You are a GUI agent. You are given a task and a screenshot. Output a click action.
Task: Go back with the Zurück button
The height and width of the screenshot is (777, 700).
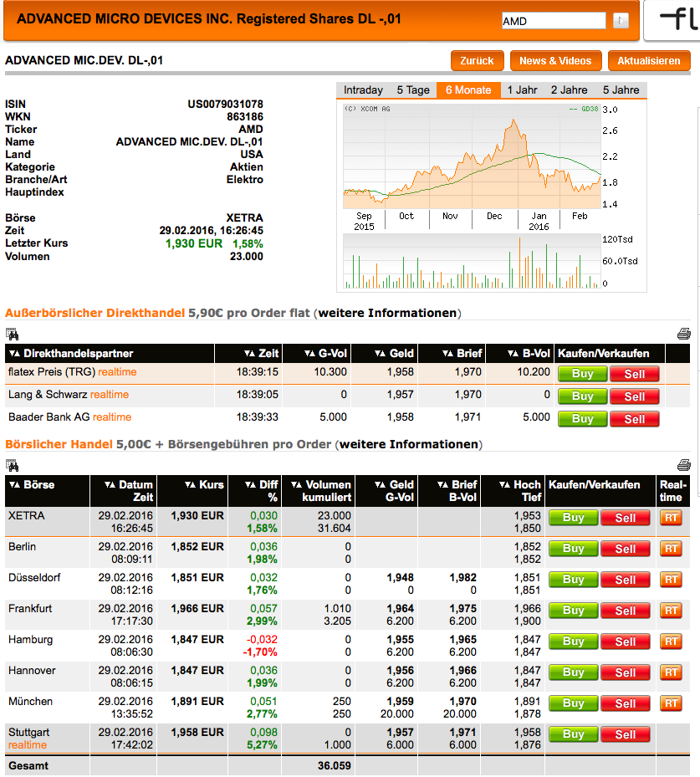pyautogui.click(x=477, y=61)
